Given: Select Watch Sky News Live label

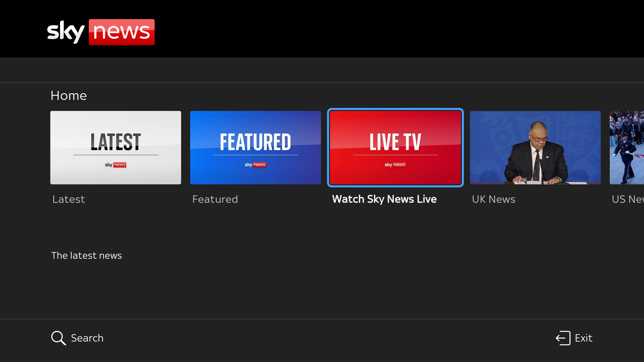Looking at the screenshot, I should (x=384, y=199).
